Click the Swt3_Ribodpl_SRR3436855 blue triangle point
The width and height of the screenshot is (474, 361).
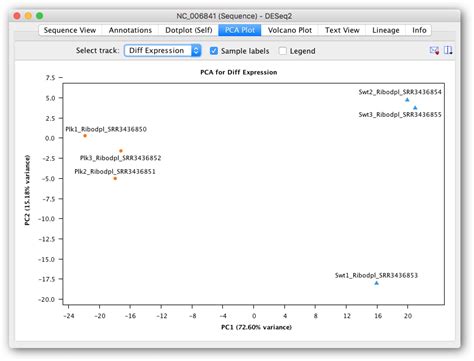pos(415,108)
